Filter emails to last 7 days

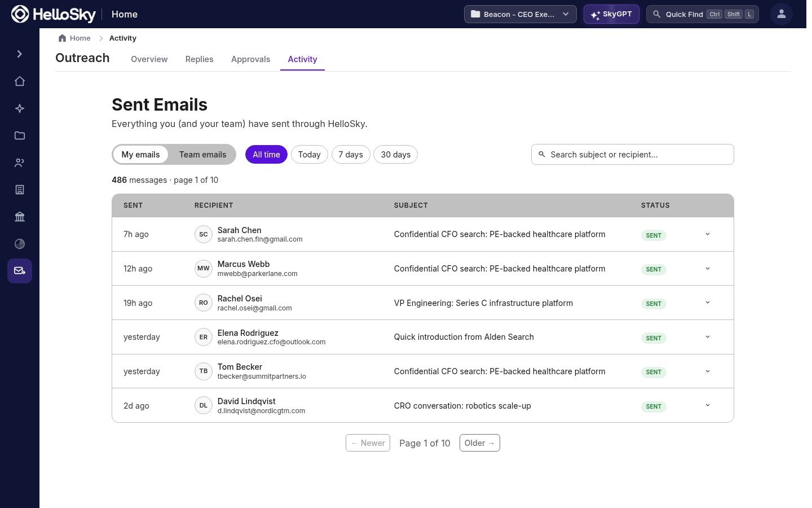click(351, 155)
